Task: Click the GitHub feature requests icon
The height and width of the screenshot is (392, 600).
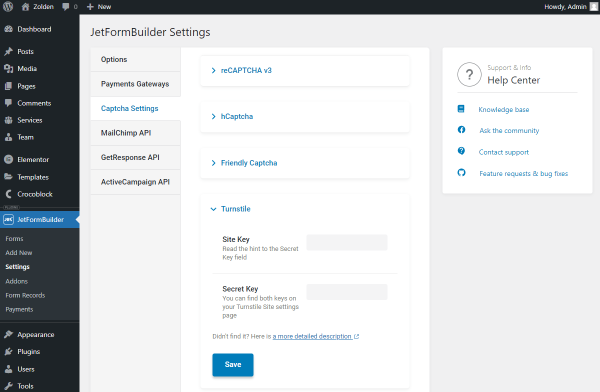Action: [461, 172]
